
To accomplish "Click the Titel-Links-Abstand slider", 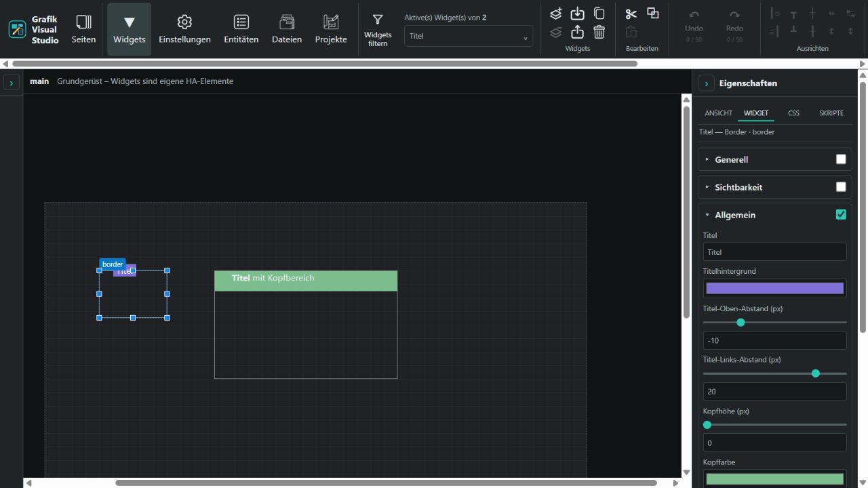I will [775, 373].
